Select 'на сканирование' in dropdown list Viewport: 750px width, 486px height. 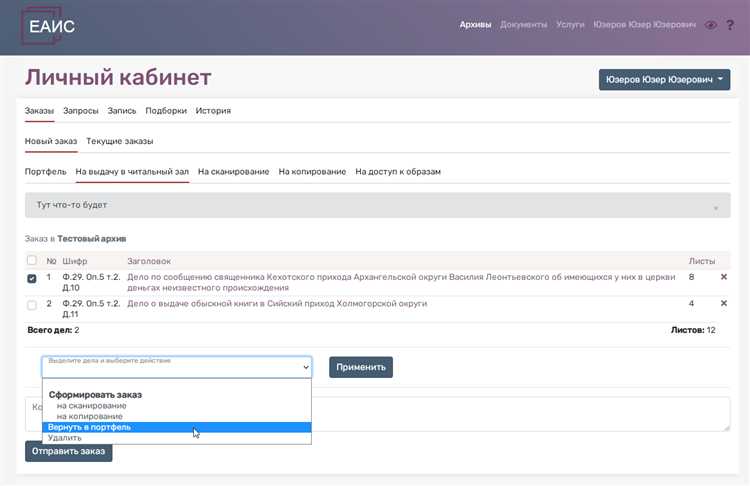click(91, 405)
